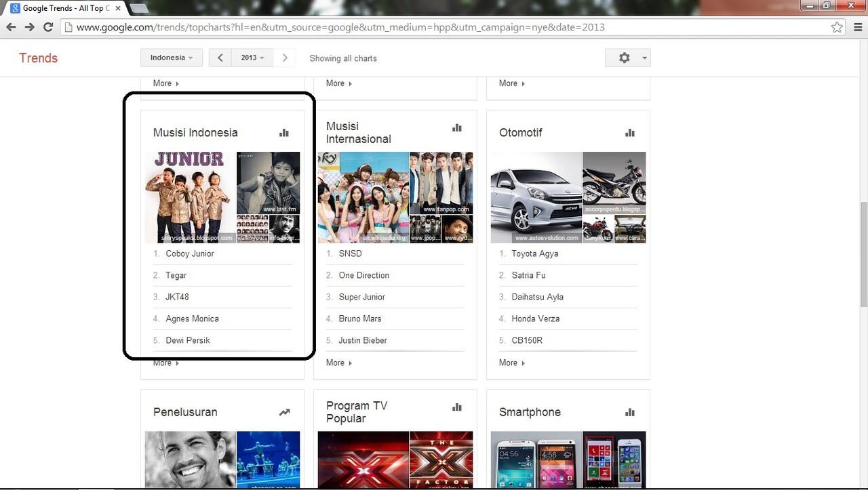Click bar chart icon on Smartphone card

coord(630,412)
